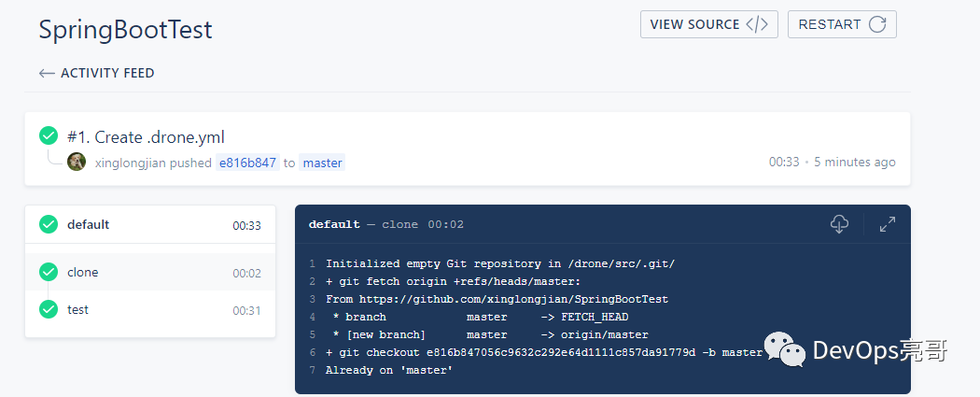Click green check icon beside test step
This screenshot has width=980, height=397.
click(x=49, y=309)
